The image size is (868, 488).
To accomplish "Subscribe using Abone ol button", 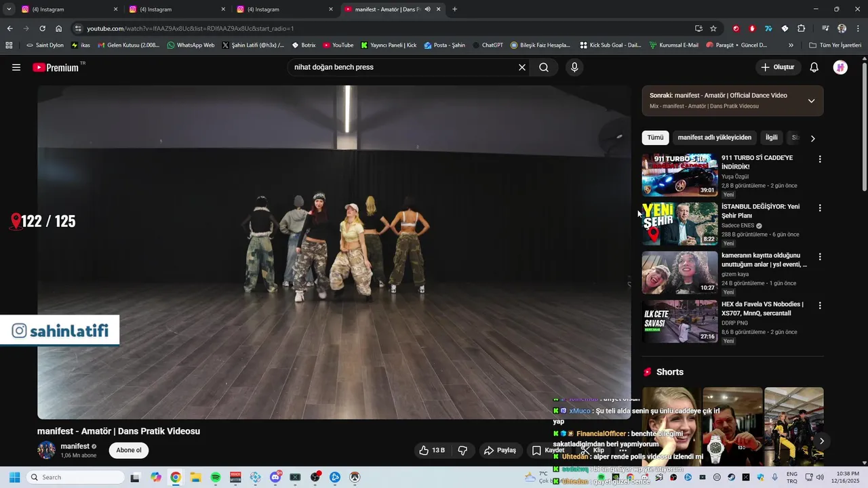I will pyautogui.click(x=129, y=450).
